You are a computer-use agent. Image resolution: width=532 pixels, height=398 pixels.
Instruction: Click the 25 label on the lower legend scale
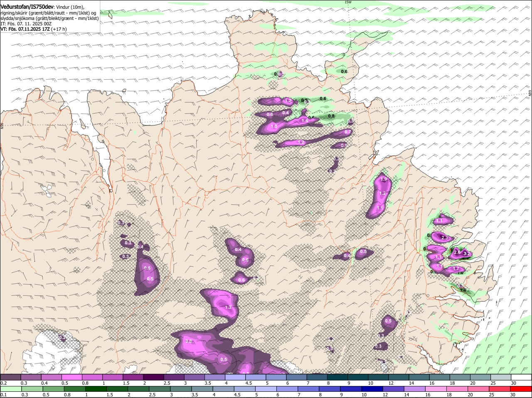(491, 395)
